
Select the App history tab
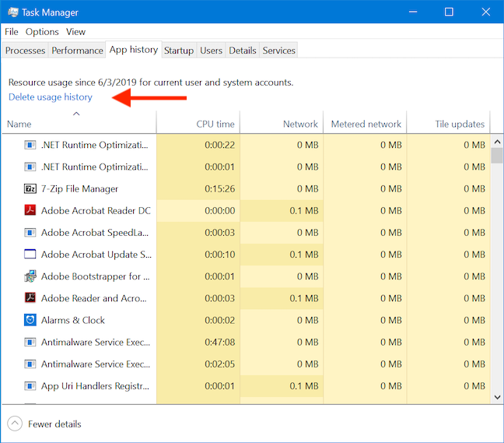(x=134, y=50)
